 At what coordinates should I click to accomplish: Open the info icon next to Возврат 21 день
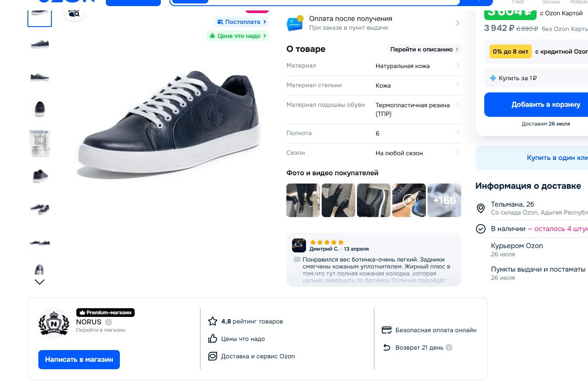tap(449, 347)
